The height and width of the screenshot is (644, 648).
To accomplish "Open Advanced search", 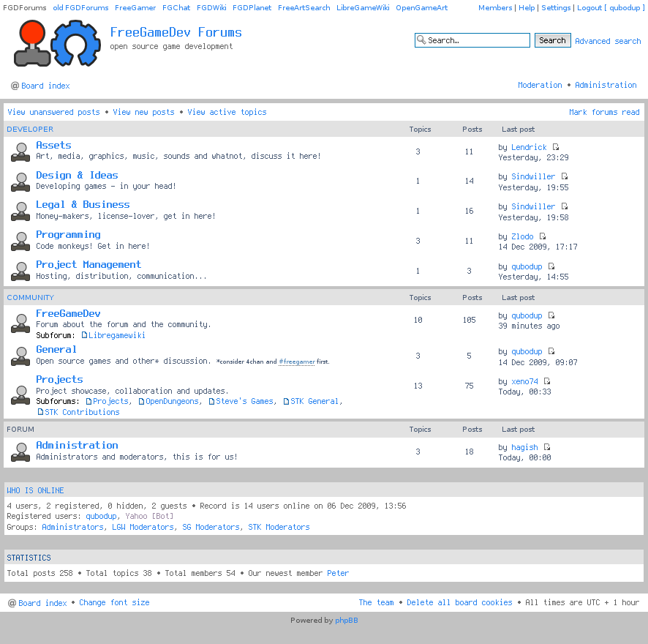I will (608, 41).
